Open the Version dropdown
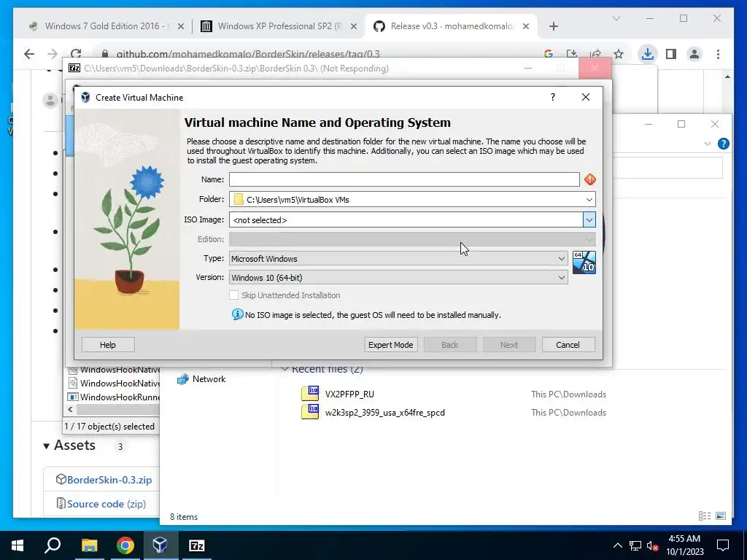This screenshot has width=747, height=560. point(561,278)
